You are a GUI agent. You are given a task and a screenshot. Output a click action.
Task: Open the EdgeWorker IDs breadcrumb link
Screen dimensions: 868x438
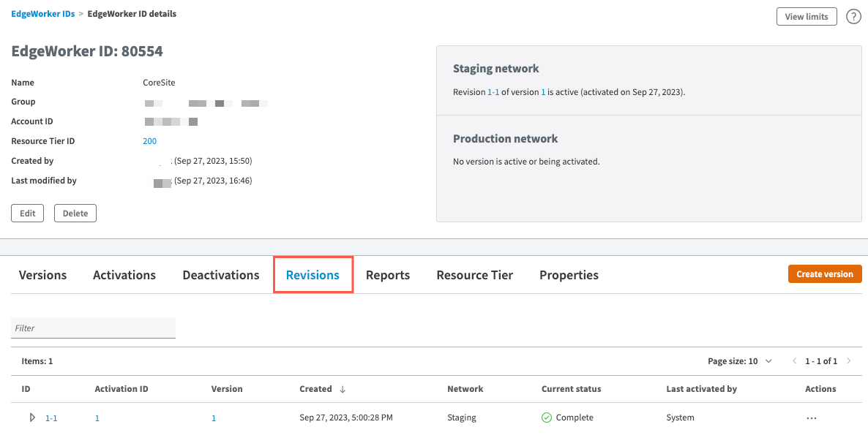coord(42,14)
